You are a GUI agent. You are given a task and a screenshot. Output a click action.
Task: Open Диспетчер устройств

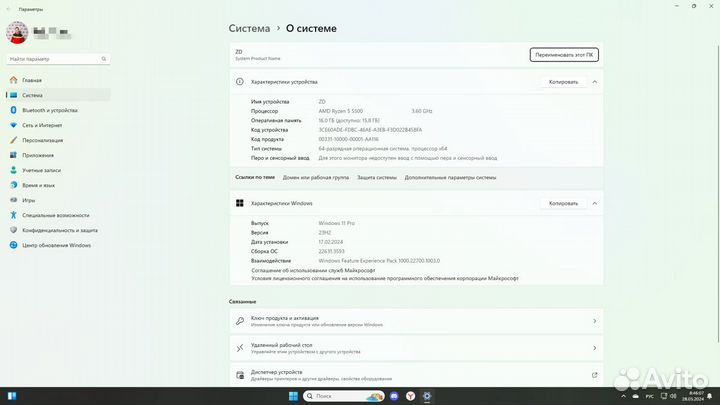416,375
